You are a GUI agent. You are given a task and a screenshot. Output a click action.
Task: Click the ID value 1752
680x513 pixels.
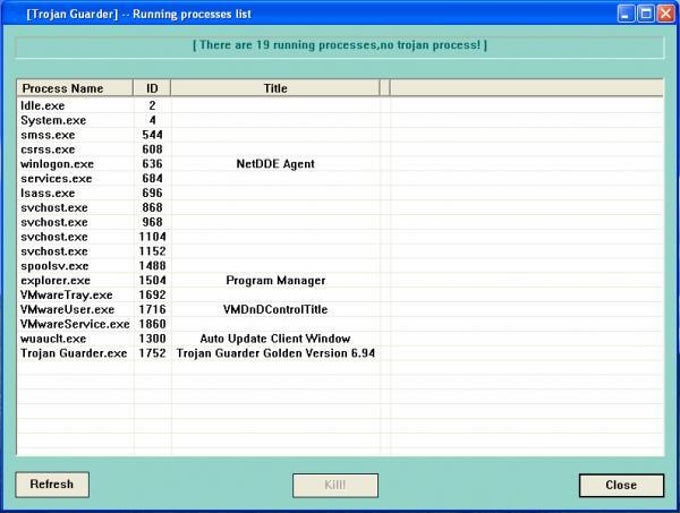point(152,353)
